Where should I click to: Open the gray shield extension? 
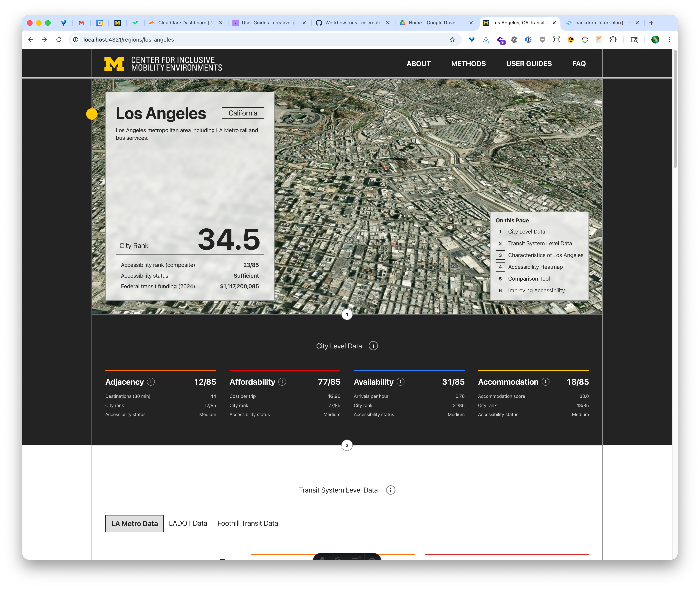[542, 40]
